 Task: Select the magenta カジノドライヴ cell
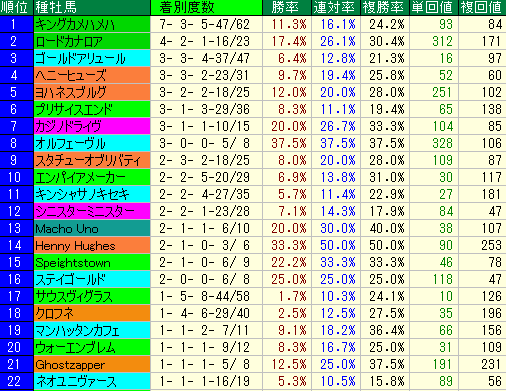pyautogui.click(x=92, y=126)
